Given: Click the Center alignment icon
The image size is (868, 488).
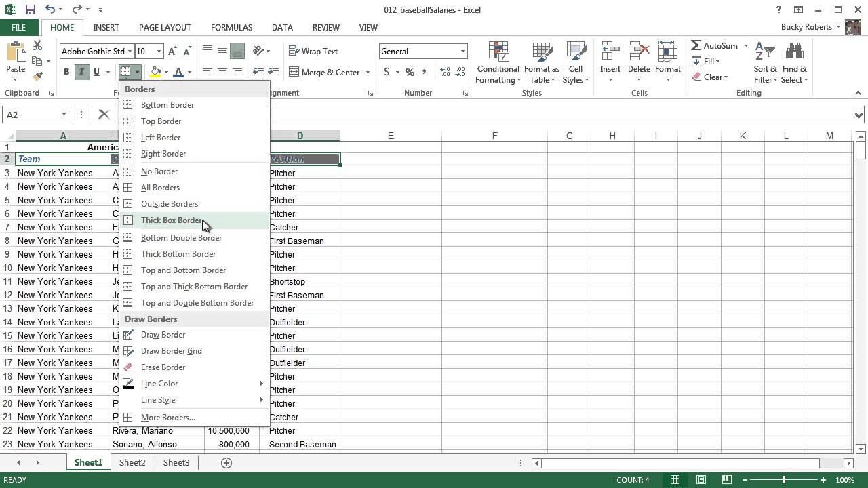Looking at the screenshot, I should [222, 72].
